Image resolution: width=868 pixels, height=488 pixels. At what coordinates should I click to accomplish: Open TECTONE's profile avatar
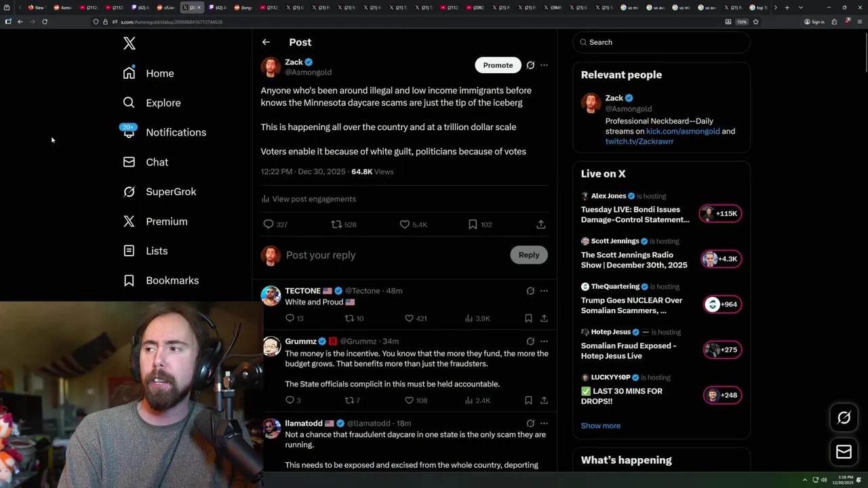click(271, 296)
